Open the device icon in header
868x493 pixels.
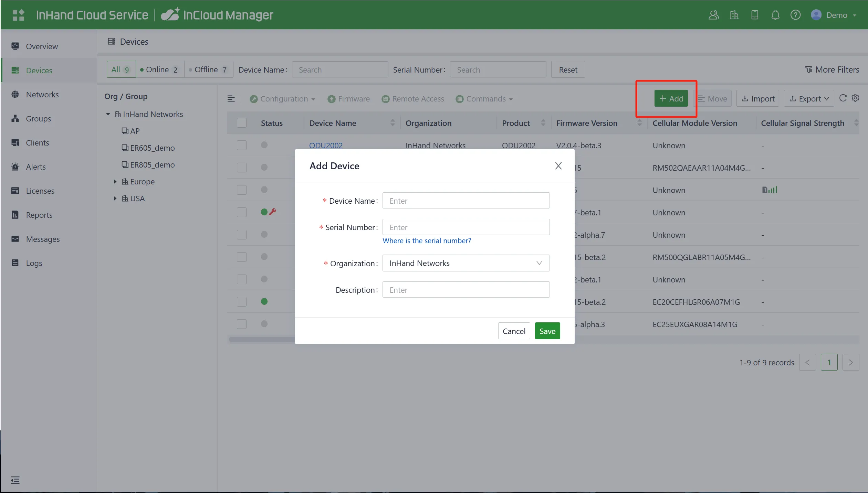(755, 15)
